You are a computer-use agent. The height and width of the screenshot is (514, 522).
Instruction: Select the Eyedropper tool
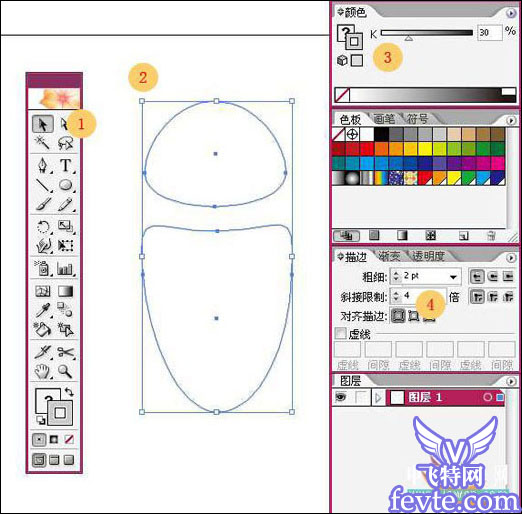tap(43, 310)
